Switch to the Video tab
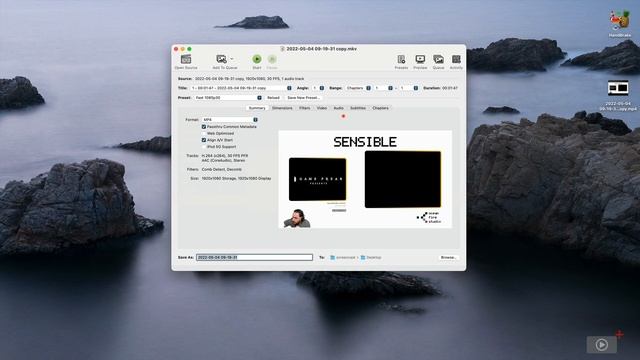This screenshot has width=640, height=360. click(x=322, y=108)
